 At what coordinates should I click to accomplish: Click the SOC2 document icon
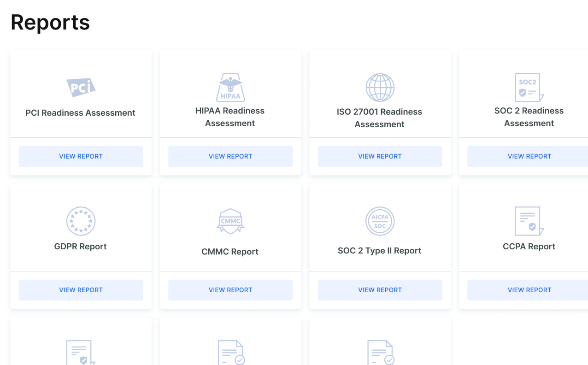pyautogui.click(x=529, y=87)
